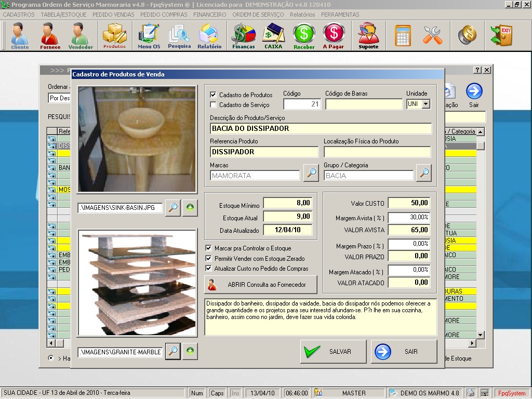Uncheck Cadastro de Produtos checkbox
This screenshot has width=532, height=399.
tap(213, 95)
